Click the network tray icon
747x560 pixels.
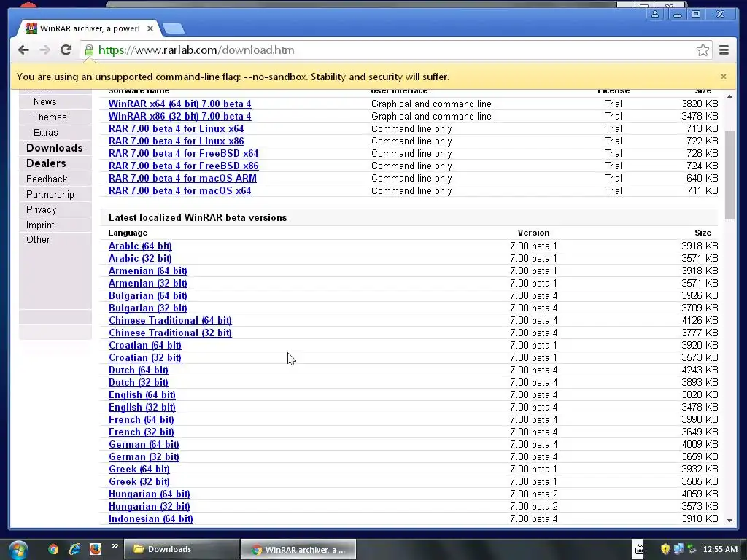tap(678, 549)
